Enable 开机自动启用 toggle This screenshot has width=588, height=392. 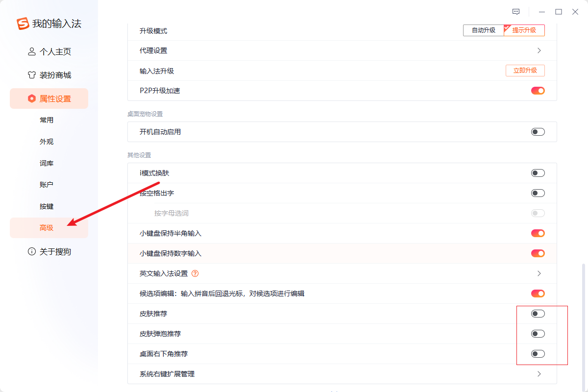click(x=538, y=132)
